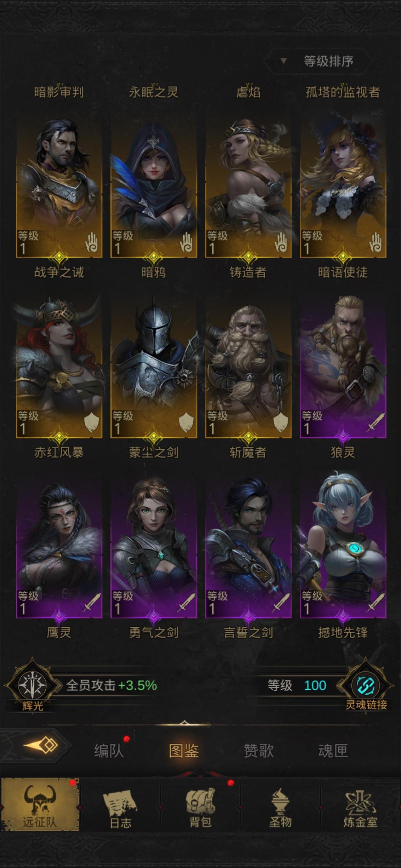
Task: Click the level 100 value
Action: [315, 685]
